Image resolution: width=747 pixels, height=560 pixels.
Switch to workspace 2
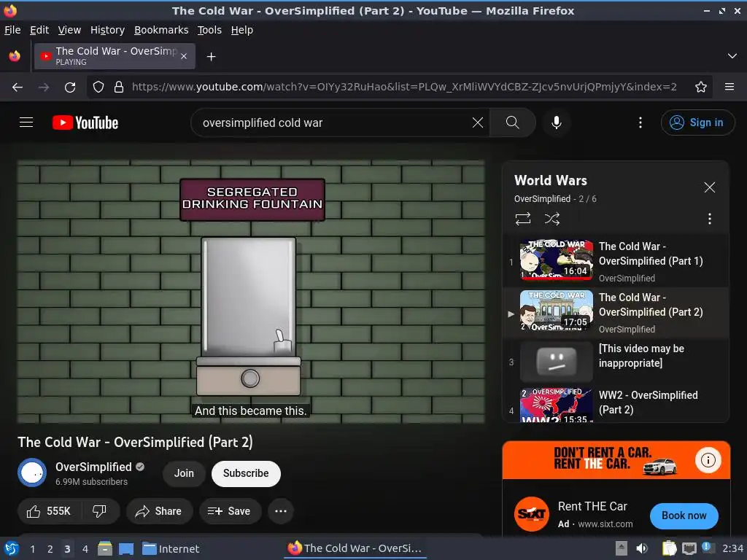50,549
